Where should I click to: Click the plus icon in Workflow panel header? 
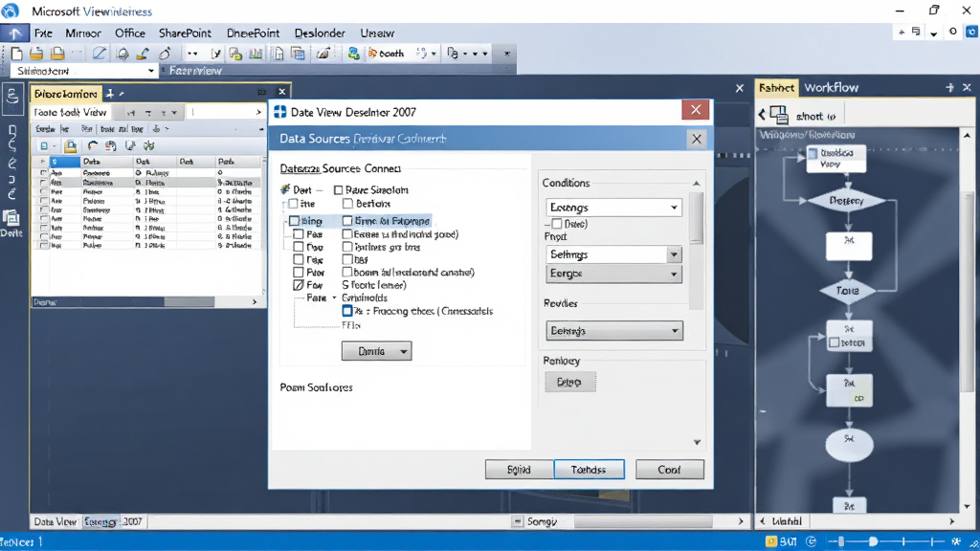(950, 88)
